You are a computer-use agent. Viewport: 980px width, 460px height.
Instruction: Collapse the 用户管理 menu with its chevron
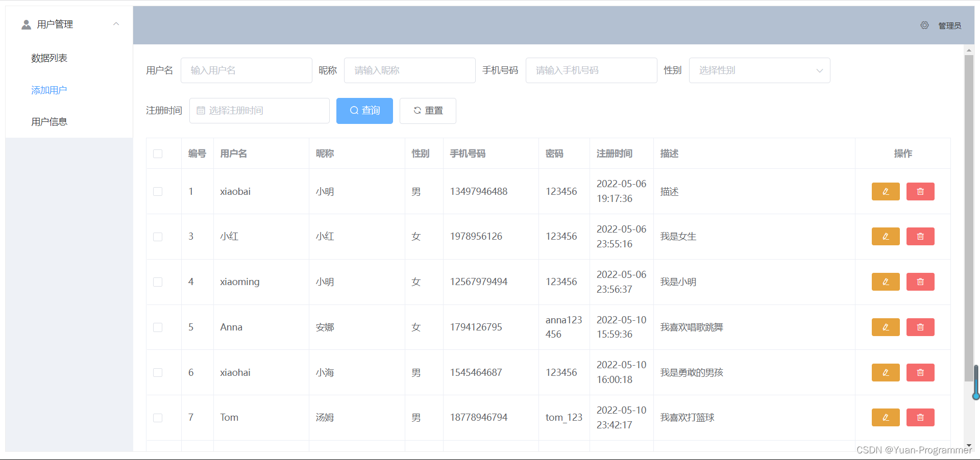pyautogui.click(x=116, y=24)
